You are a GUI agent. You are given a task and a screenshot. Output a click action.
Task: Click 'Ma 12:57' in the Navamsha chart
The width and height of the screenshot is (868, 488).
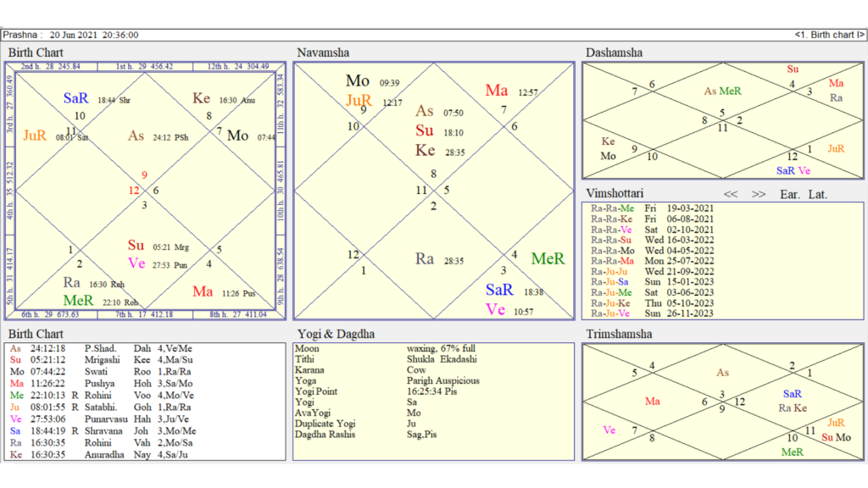pos(511,90)
